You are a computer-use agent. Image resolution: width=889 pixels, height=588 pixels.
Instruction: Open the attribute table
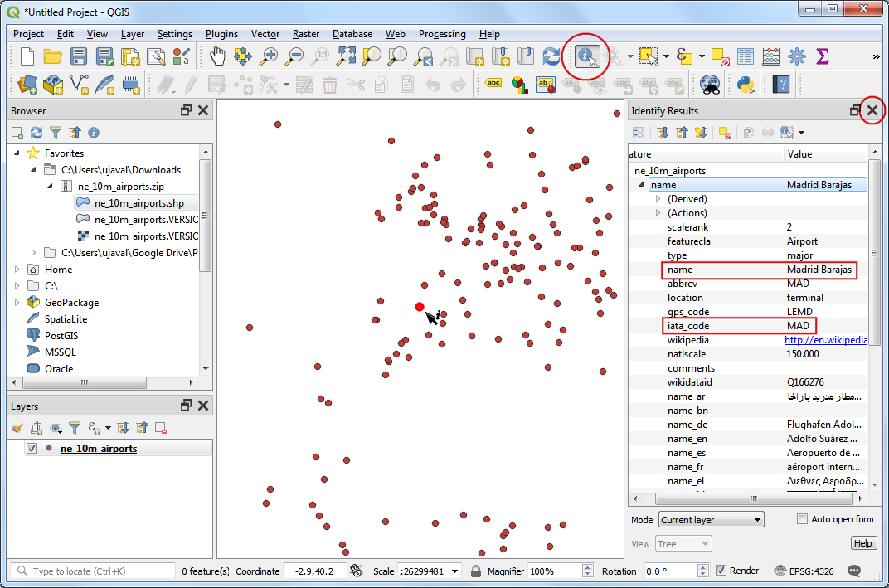(746, 56)
